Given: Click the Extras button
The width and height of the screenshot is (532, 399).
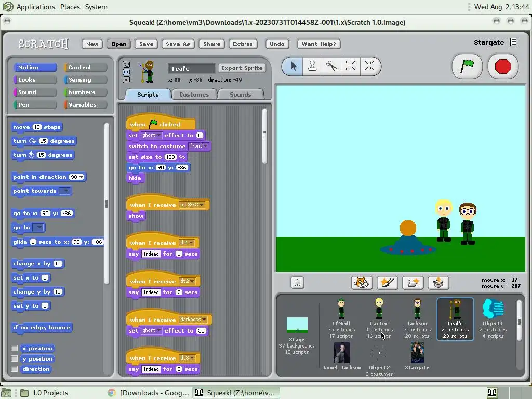Looking at the screenshot, I should click(243, 44).
